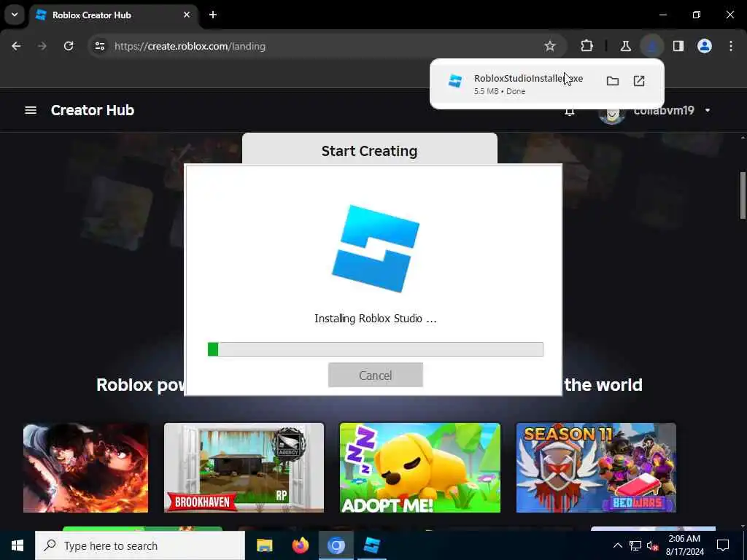Image resolution: width=747 pixels, height=560 pixels.
Task: Close the Roblox Creator Hub tab
Action: click(x=187, y=15)
